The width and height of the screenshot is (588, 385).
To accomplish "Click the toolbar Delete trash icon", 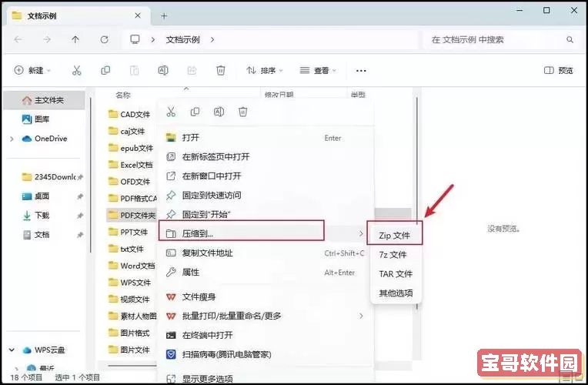I will click(x=221, y=70).
